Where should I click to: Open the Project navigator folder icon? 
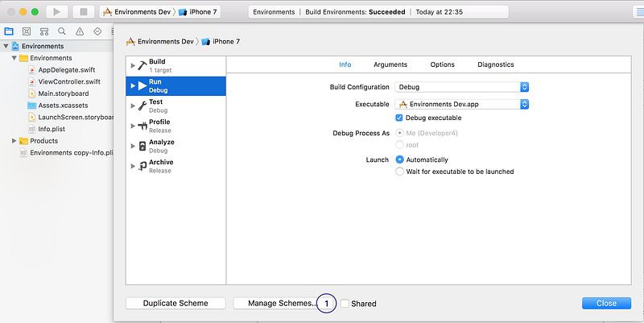click(9, 31)
